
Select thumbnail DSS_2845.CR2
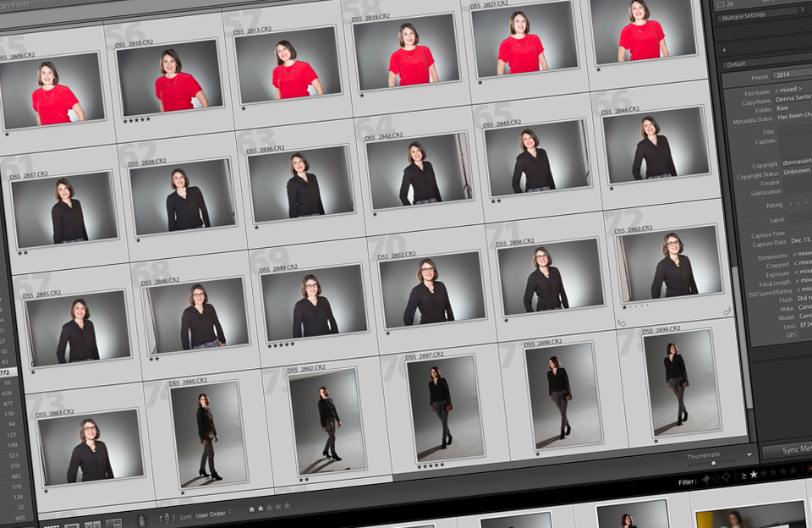pyautogui.click(x=77, y=328)
